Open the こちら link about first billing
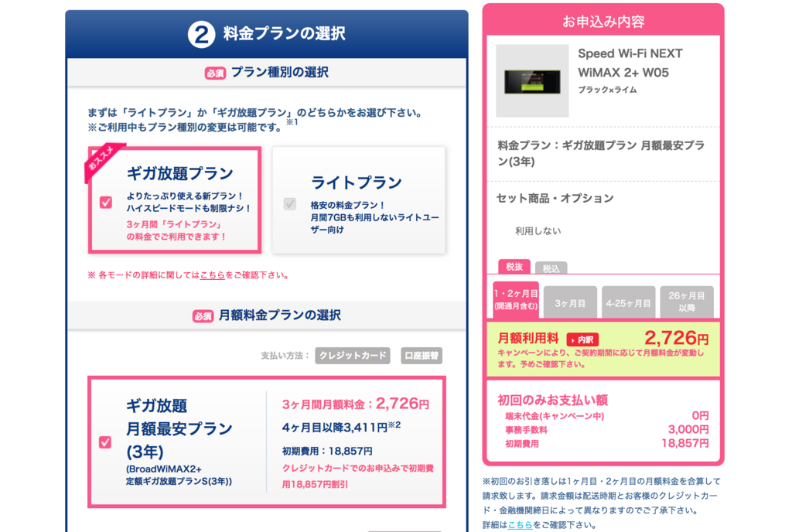This screenshot has height=532, width=792. click(x=521, y=525)
